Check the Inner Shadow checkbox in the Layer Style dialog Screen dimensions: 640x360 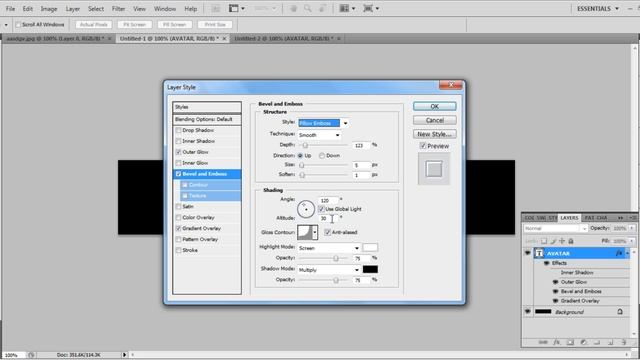coord(178,141)
